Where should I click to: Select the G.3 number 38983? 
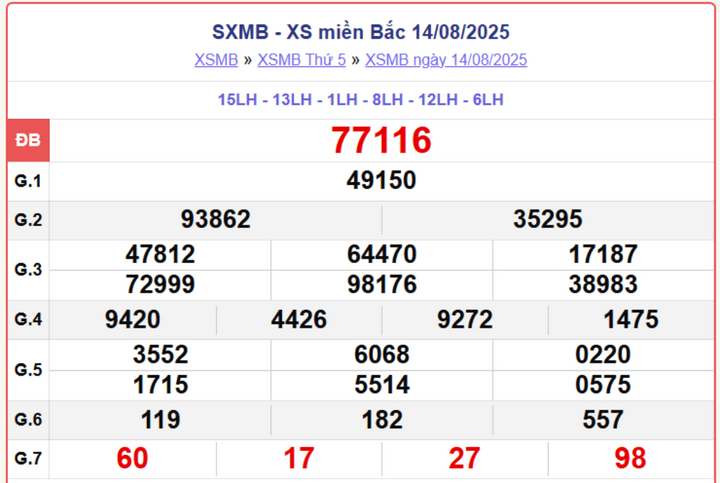[603, 285]
